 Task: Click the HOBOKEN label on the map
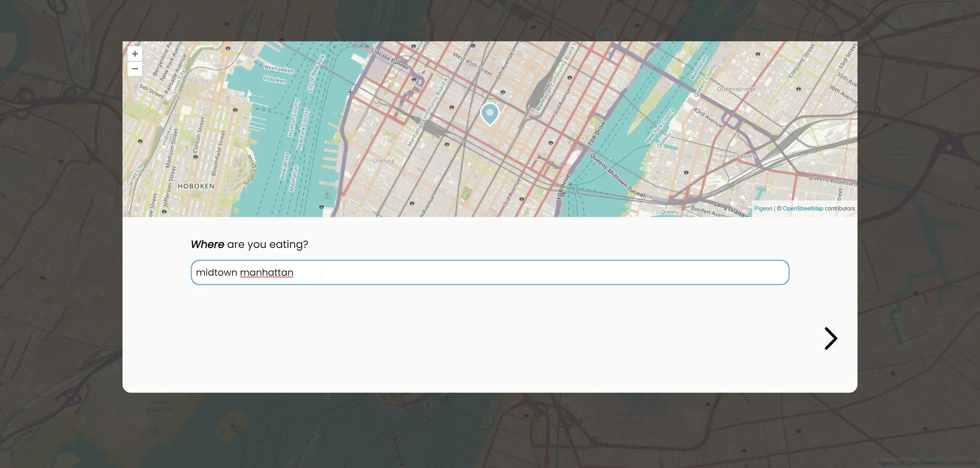point(196,186)
